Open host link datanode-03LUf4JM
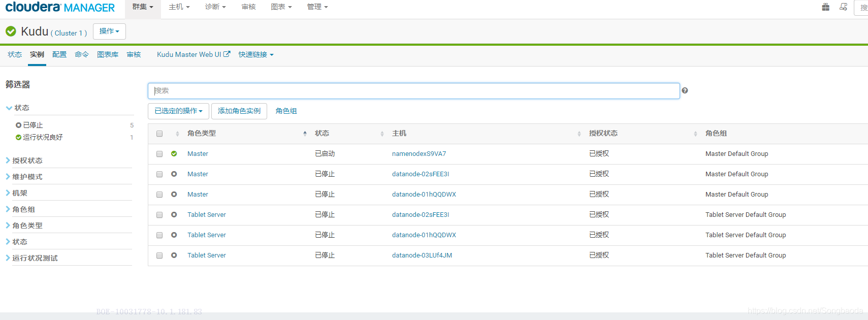The width and height of the screenshot is (868, 320). [x=422, y=255]
